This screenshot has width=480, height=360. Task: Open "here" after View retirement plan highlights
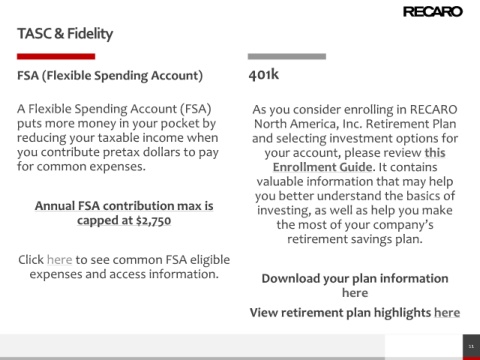pos(447,313)
